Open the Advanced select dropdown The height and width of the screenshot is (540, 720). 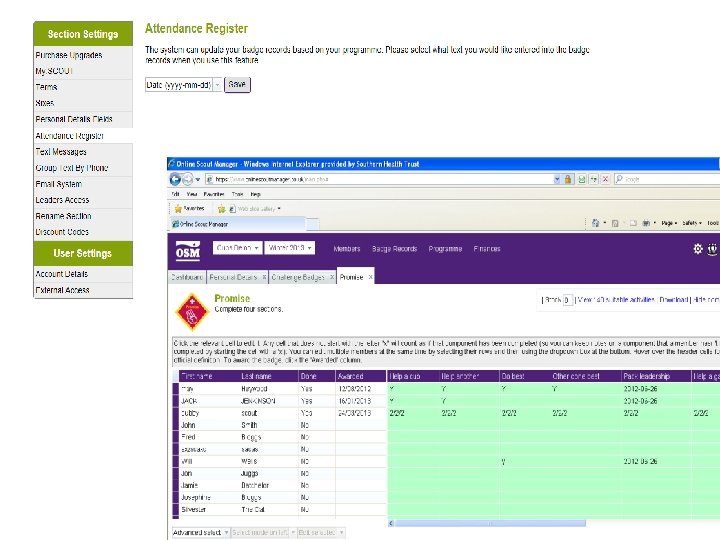[201, 532]
